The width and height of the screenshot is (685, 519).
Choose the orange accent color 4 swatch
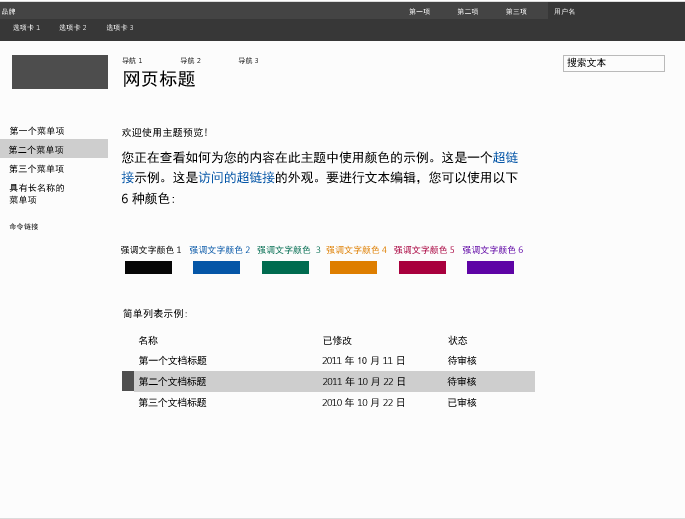pos(353,267)
